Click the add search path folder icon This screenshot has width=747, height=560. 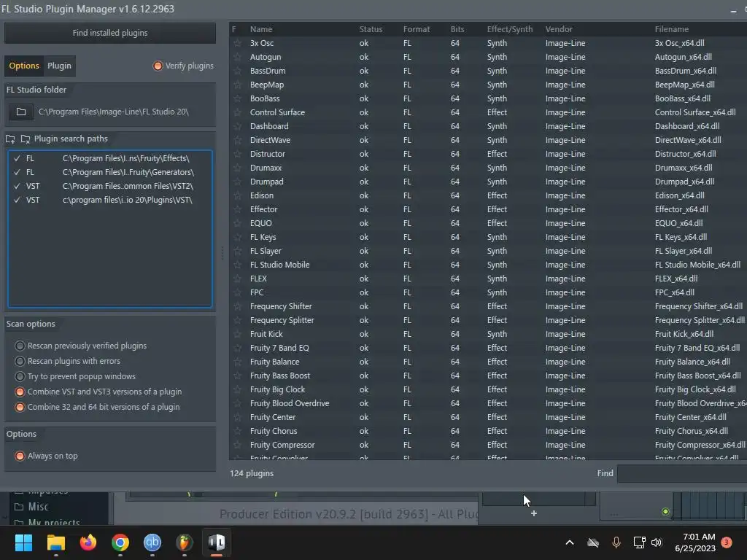click(10, 139)
